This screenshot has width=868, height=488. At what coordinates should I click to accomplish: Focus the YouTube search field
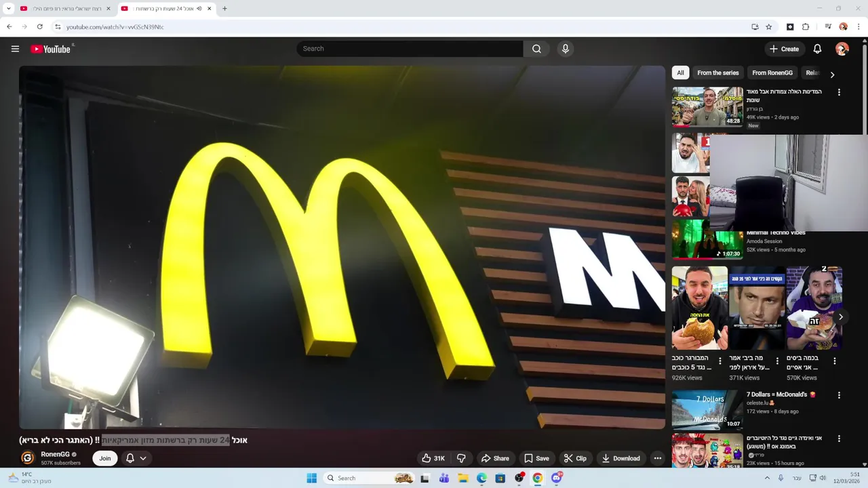click(410, 49)
